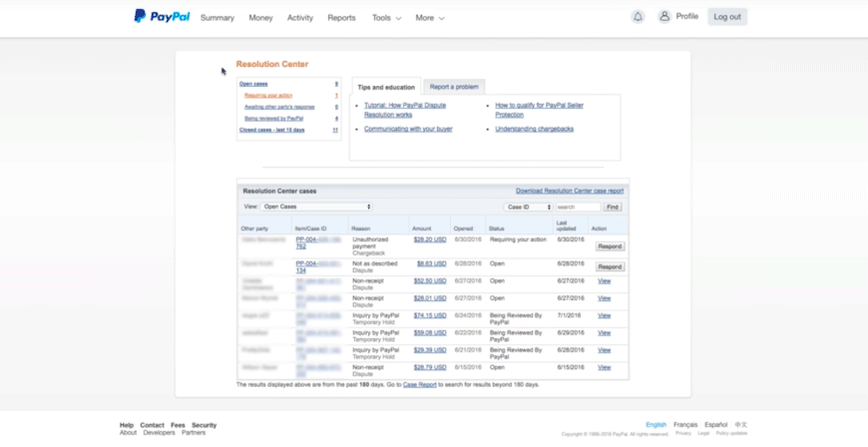868x447 pixels.
Task: Click the PayPal logo
Action: 162,16
